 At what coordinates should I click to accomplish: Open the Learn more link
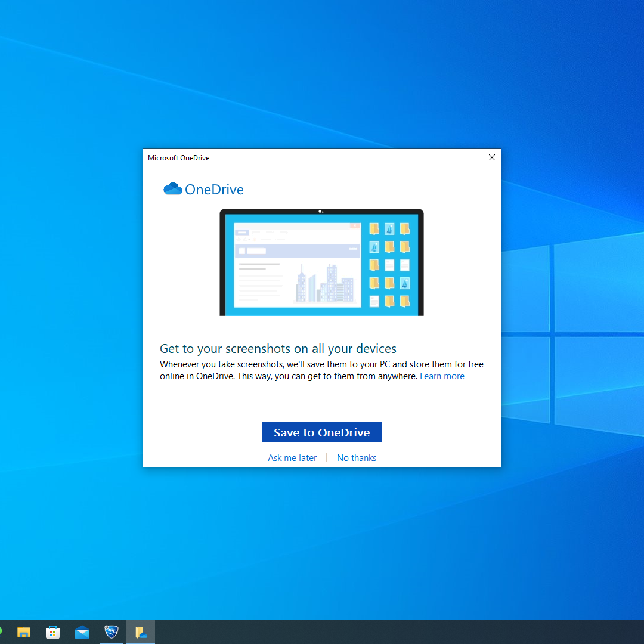442,376
